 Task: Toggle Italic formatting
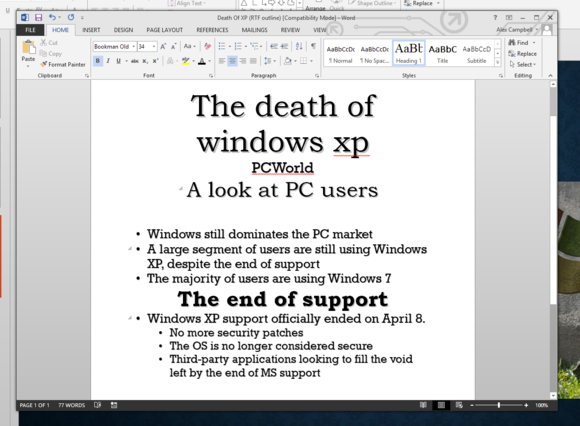(x=108, y=61)
